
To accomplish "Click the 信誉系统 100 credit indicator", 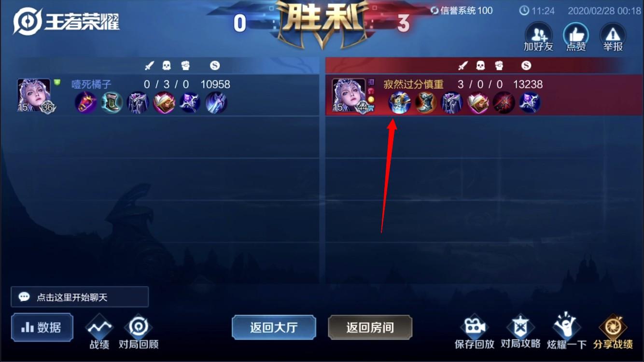I will 462,10.
